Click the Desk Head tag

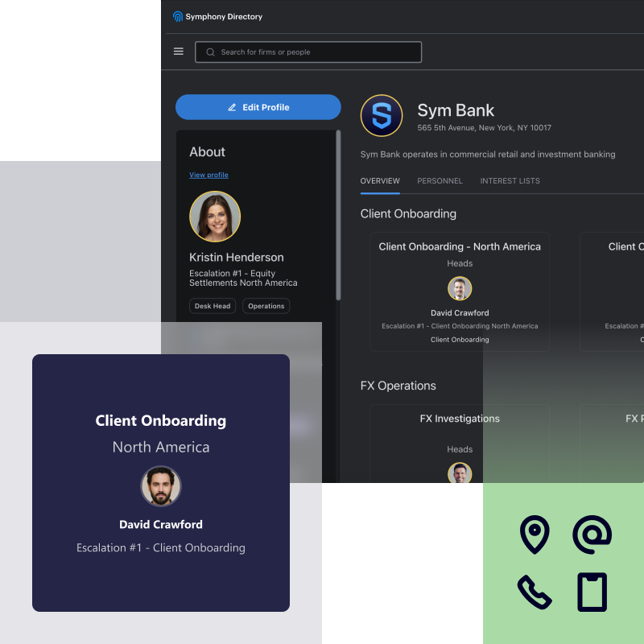coord(213,306)
